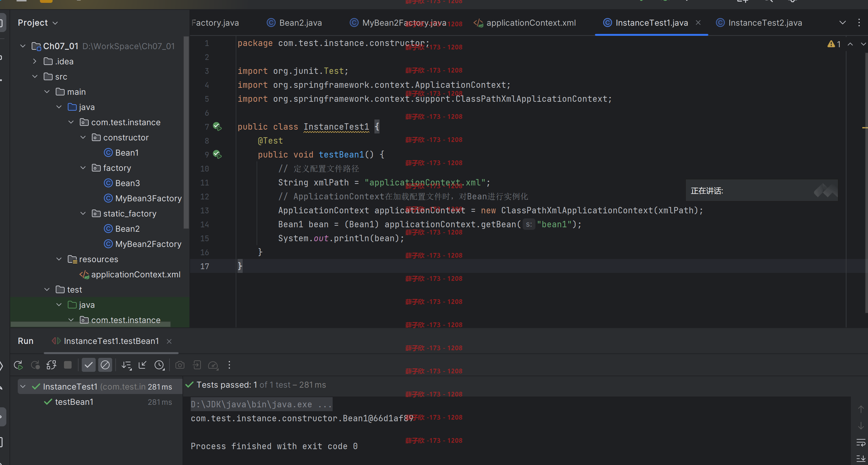This screenshot has height=465, width=868.
Task: Click the Exit icon in Run toolbar
Action: 197,365
